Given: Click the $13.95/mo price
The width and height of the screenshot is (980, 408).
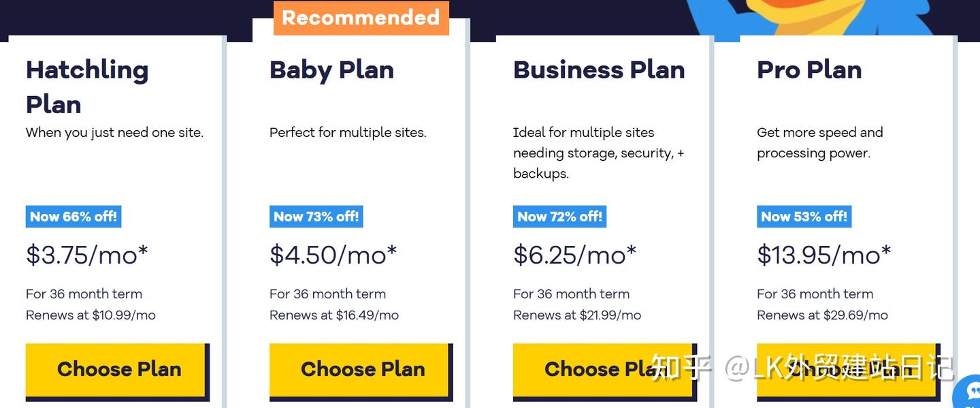Looking at the screenshot, I should [x=823, y=255].
